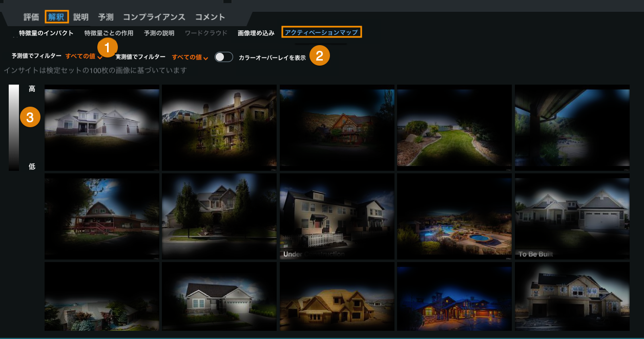The height and width of the screenshot is (339, 644).
Task: Select the night-lit blue house thumbnail
Action: point(454,296)
